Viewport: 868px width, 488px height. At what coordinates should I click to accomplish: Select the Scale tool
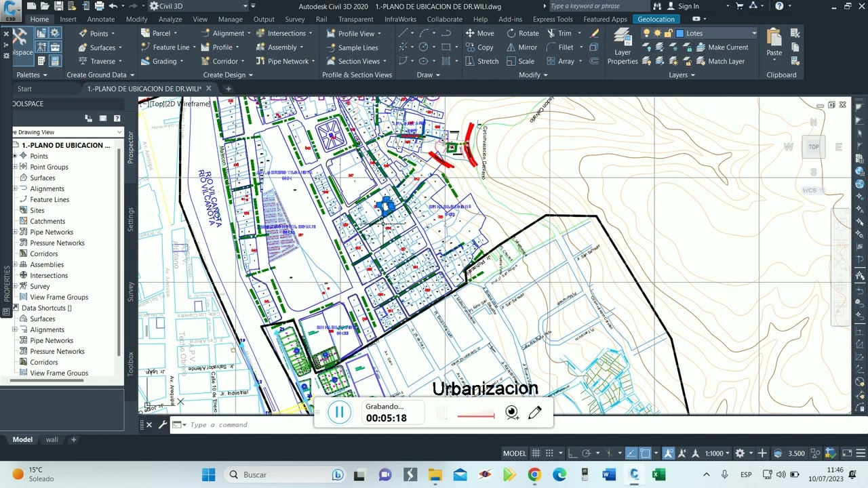click(520, 61)
